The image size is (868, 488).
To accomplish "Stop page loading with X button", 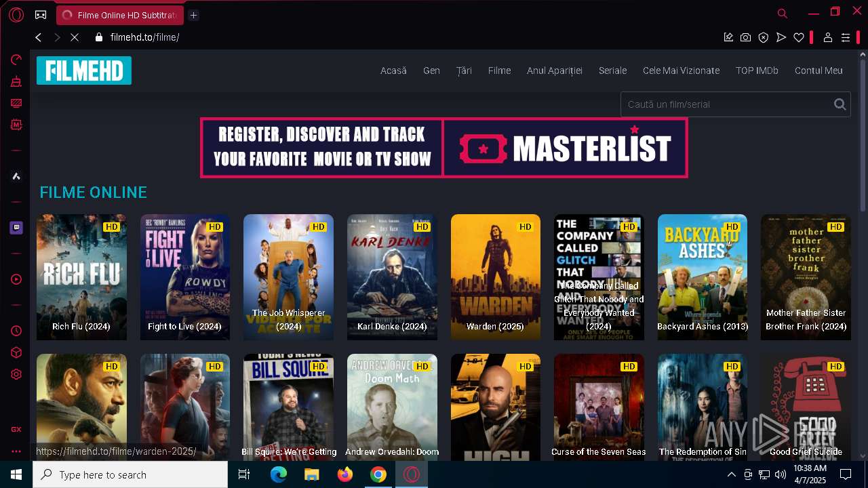I will (x=75, y=37).
